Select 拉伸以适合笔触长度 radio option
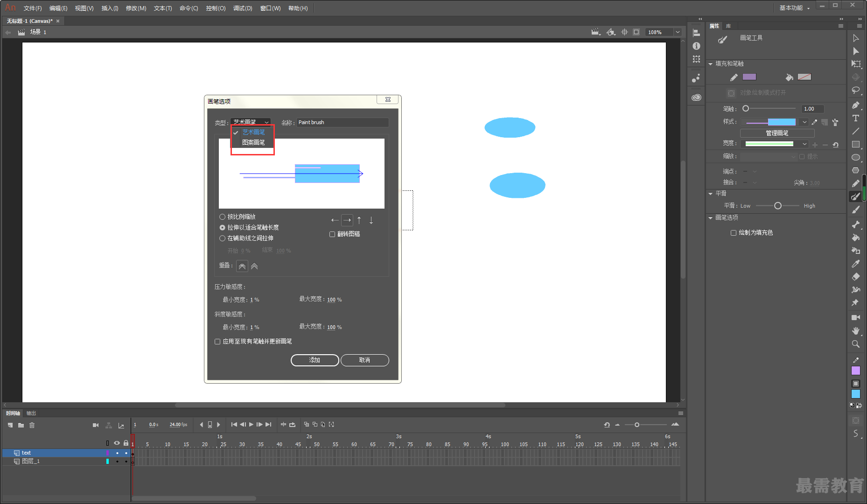 tap(249, 228)
